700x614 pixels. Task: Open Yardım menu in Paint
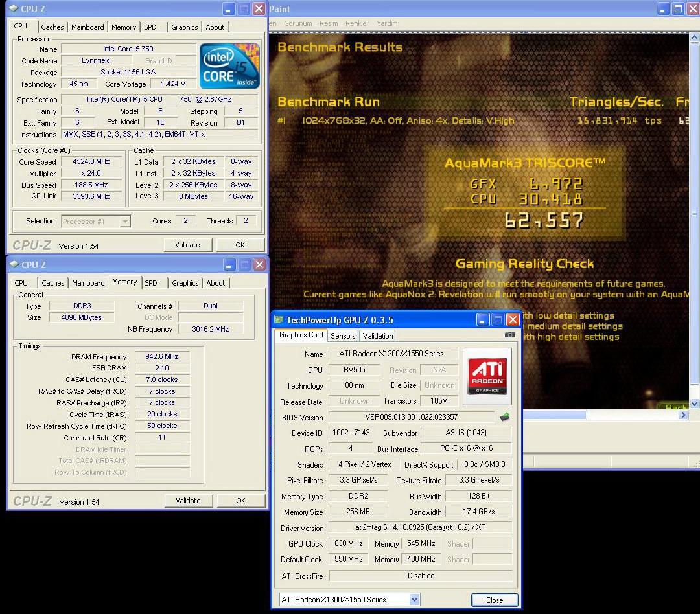click(x=387, y=23)
